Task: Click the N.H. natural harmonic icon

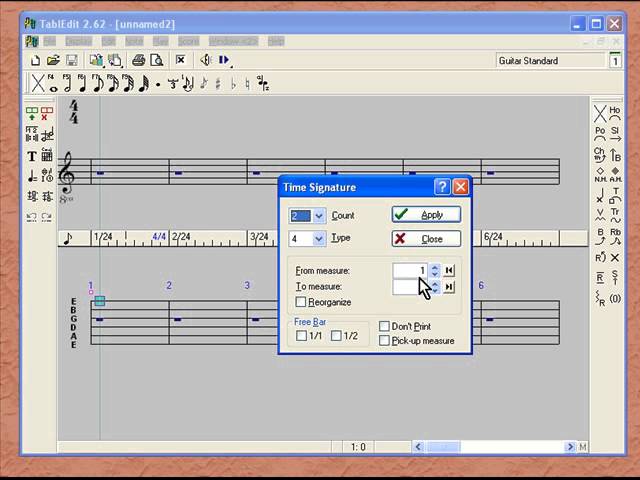Action: [600, 175]
